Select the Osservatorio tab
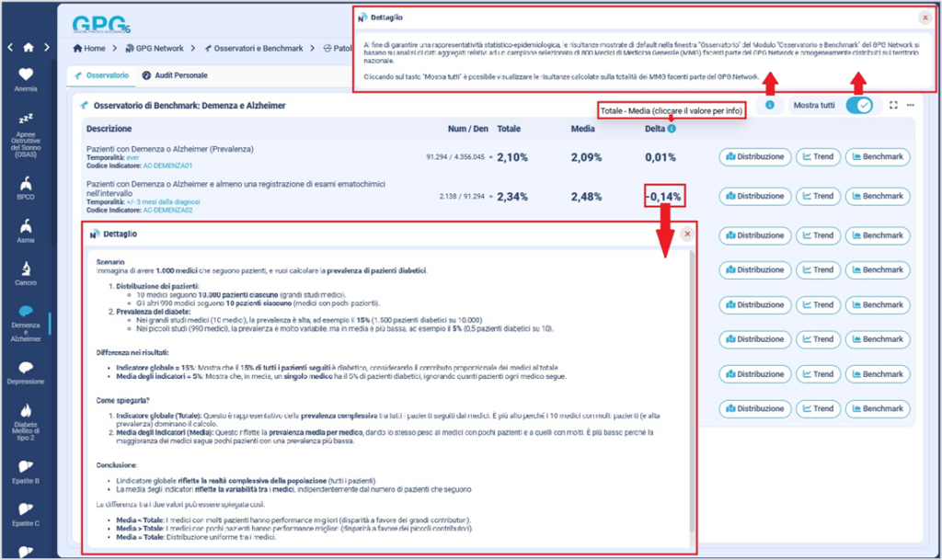The height and width of the screenshot is (560, 942). (x=101, y=74)
